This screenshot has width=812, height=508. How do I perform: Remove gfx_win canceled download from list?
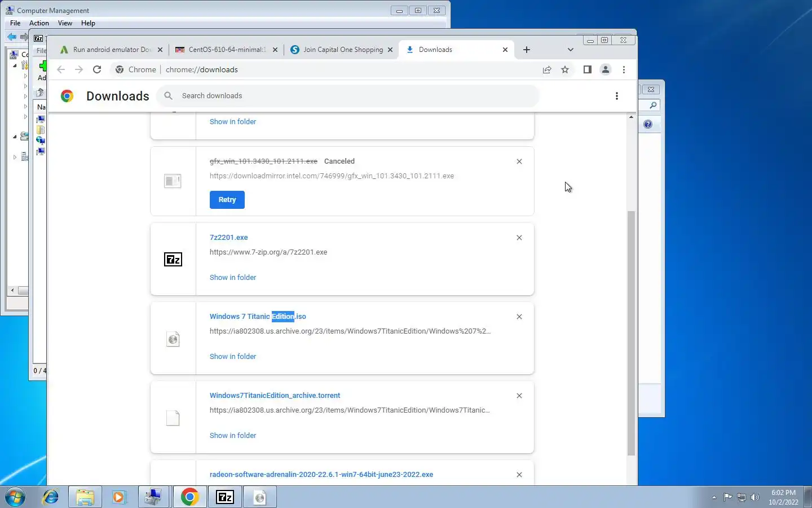[519, 161]
